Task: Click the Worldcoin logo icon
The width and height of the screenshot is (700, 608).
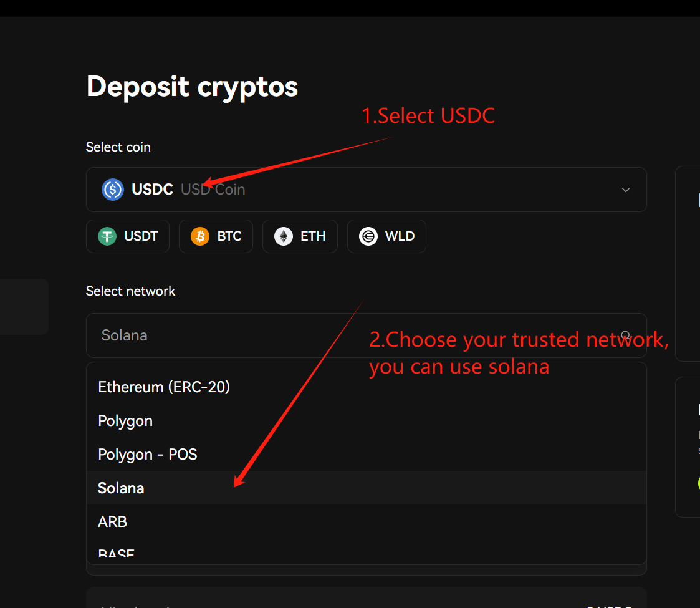Action: (368, 236)
